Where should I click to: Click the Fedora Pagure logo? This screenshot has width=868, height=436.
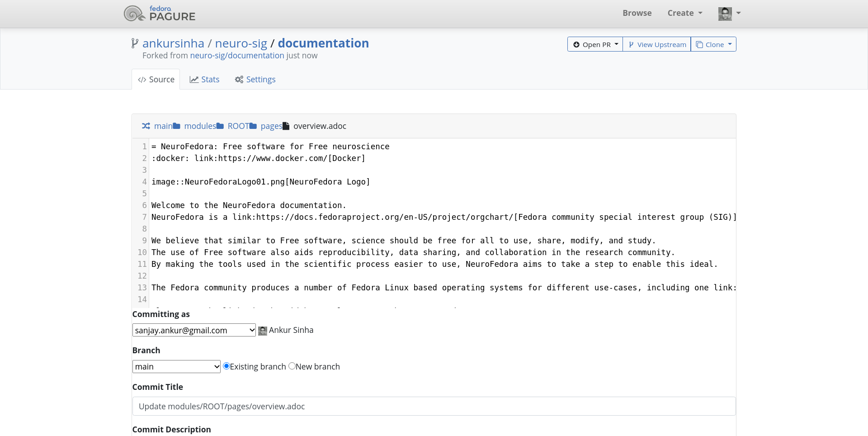pyautogui.click(x=160, y=14)
